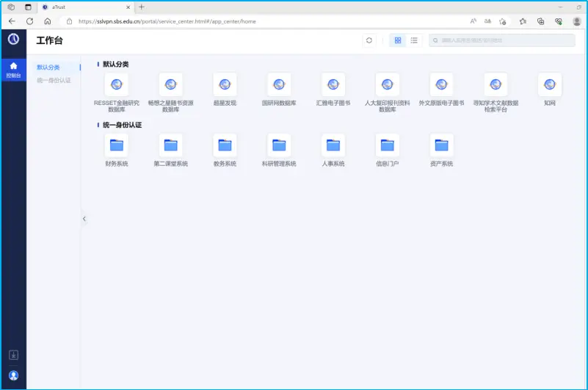Image resolution: width=588 pixels, height=390 pixels.
Task: Close the aTrust browser tab
Action: pos(128,7)
